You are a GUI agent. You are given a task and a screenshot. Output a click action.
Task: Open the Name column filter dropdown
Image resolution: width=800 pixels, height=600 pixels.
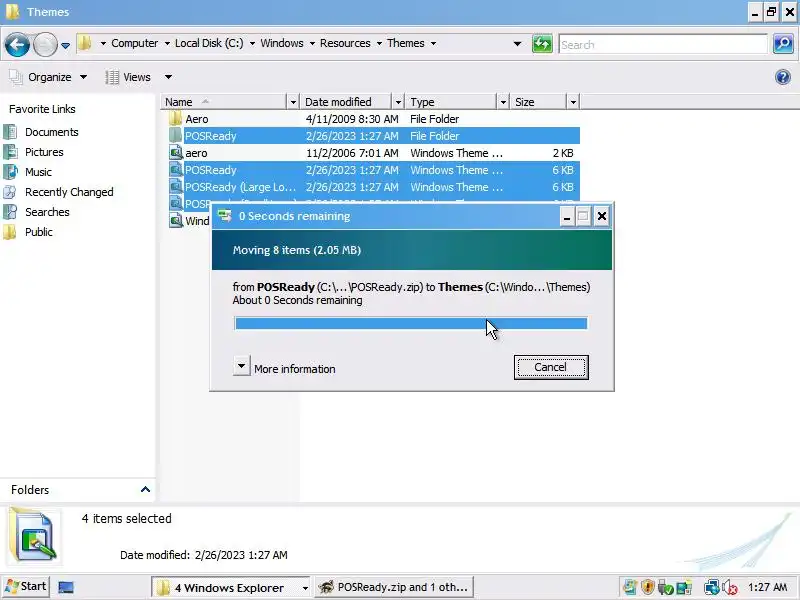click(x=293, y=102)
